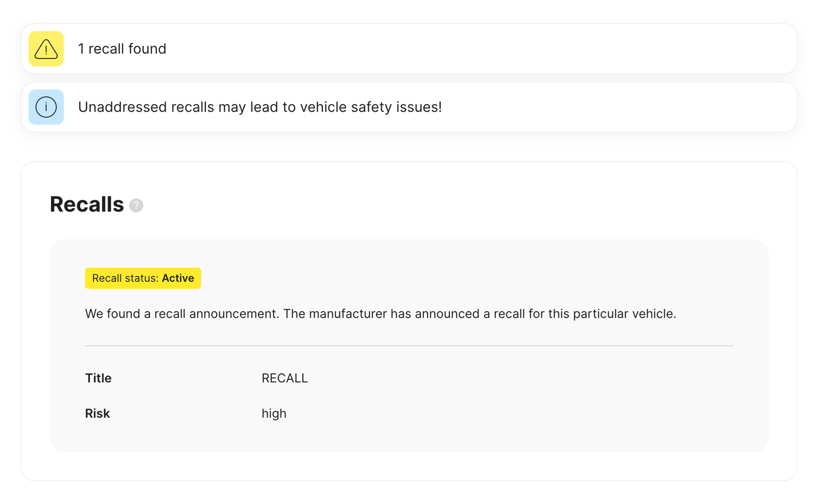
Task: Click the question mark icon next to Recalls
Action: 136,205
